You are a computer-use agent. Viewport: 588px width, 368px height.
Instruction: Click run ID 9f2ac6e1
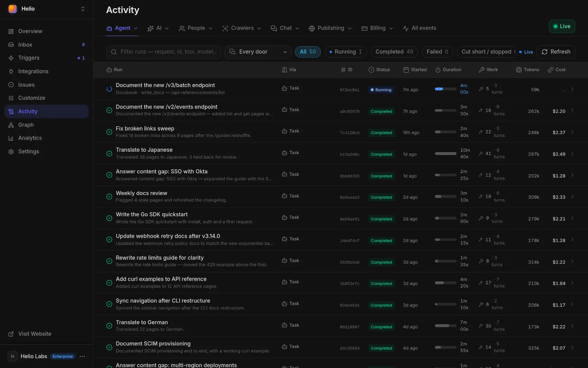point(350,90)
